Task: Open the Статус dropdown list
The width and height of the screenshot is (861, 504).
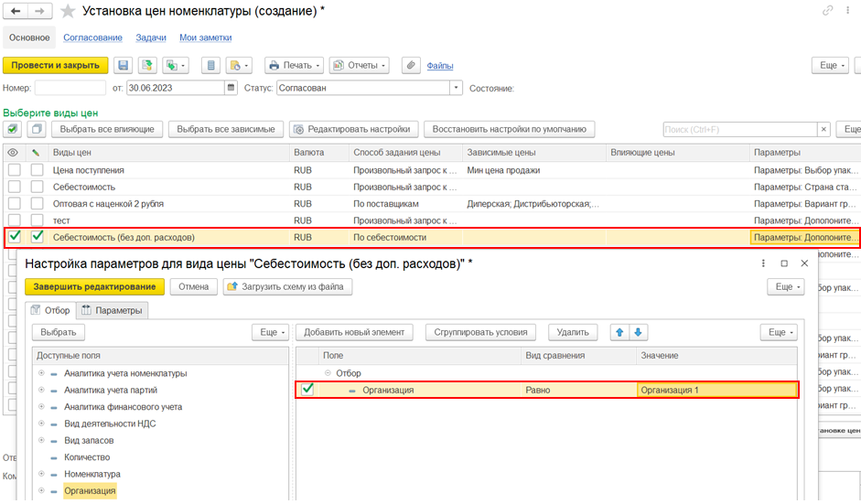Action: click(x=456, y=89)
